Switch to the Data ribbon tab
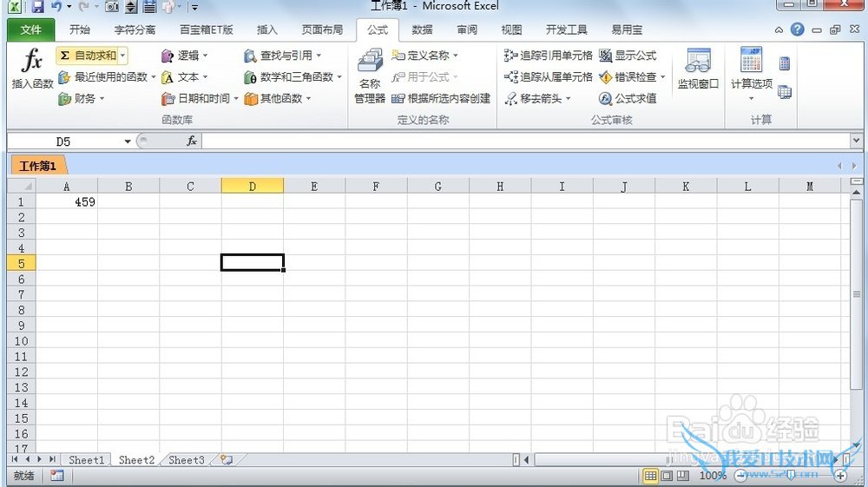Viewport: 868px width, 487px height. pos(422,30)
